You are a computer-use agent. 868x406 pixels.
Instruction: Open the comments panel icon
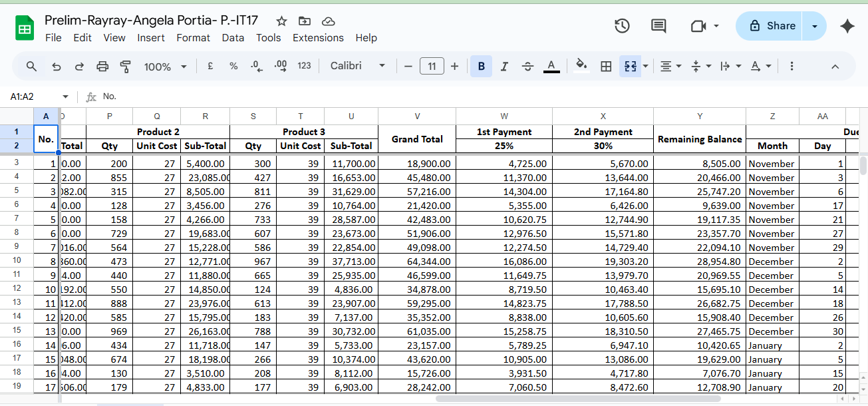click(658, 26)
